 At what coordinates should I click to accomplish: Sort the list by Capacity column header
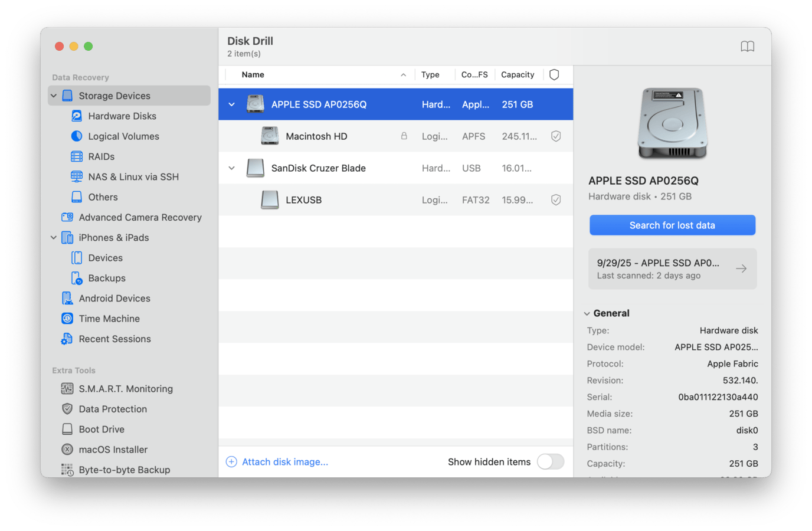517,75
